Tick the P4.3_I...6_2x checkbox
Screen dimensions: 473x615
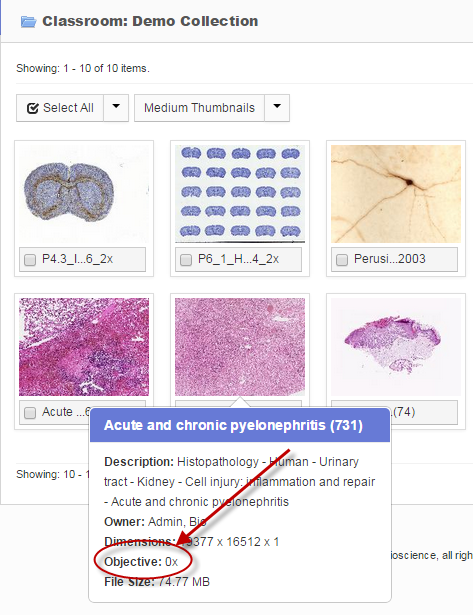coord(30,260)
